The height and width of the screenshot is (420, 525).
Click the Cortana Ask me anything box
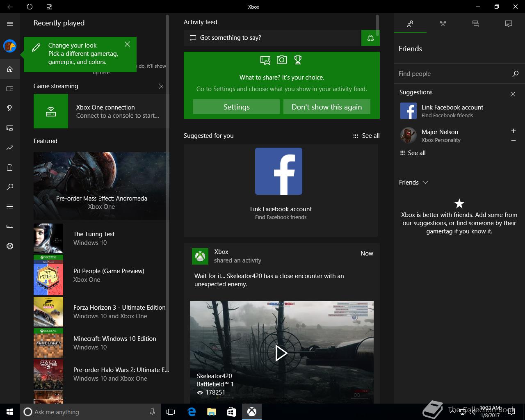[x=90, y=412]
